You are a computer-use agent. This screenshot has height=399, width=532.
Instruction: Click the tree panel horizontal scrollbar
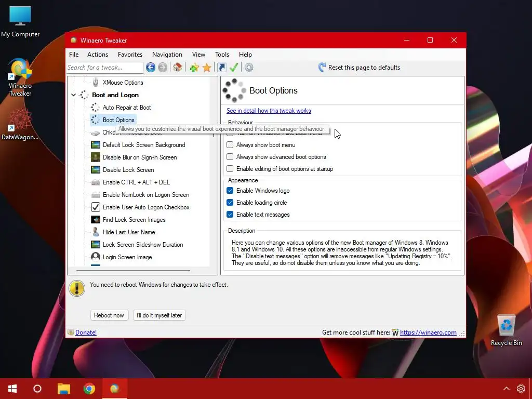click(x=133, y=271)
